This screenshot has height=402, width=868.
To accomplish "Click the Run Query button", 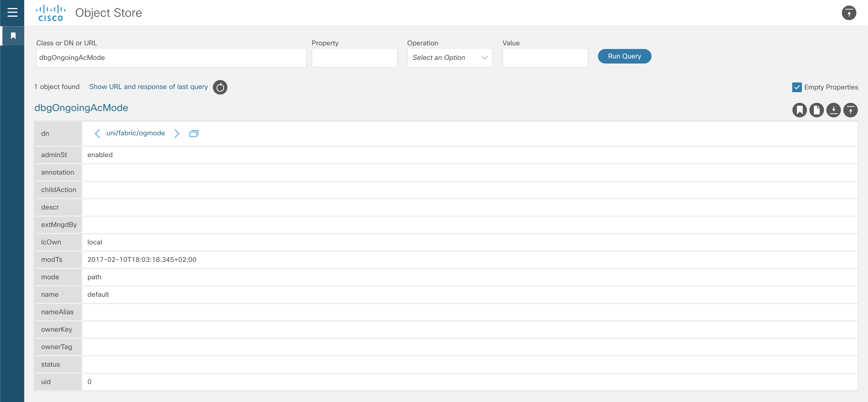I will point(624,56).
